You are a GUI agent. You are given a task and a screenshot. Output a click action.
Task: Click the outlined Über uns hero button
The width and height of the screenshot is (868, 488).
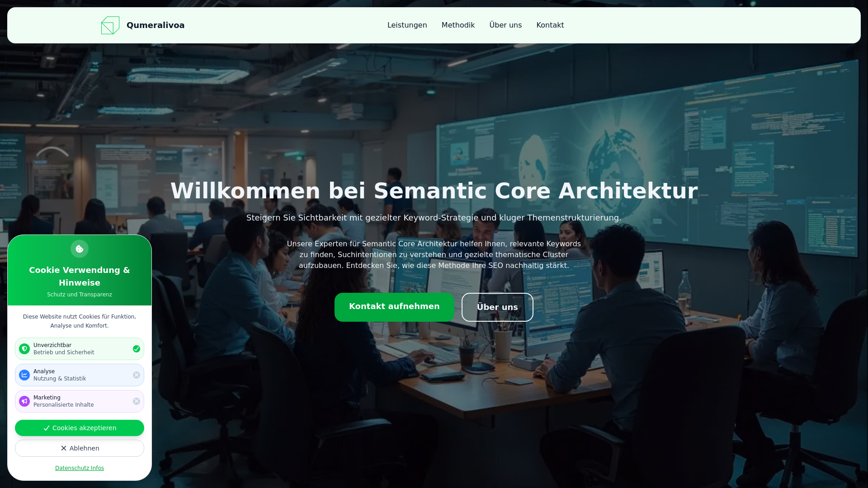click(x=497, y=307)
